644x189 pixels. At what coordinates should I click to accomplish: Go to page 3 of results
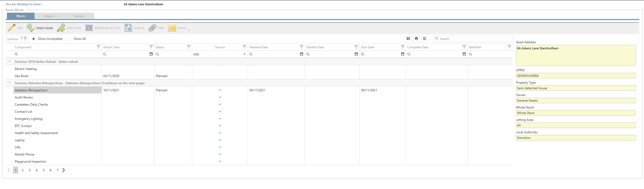[30, 170]
